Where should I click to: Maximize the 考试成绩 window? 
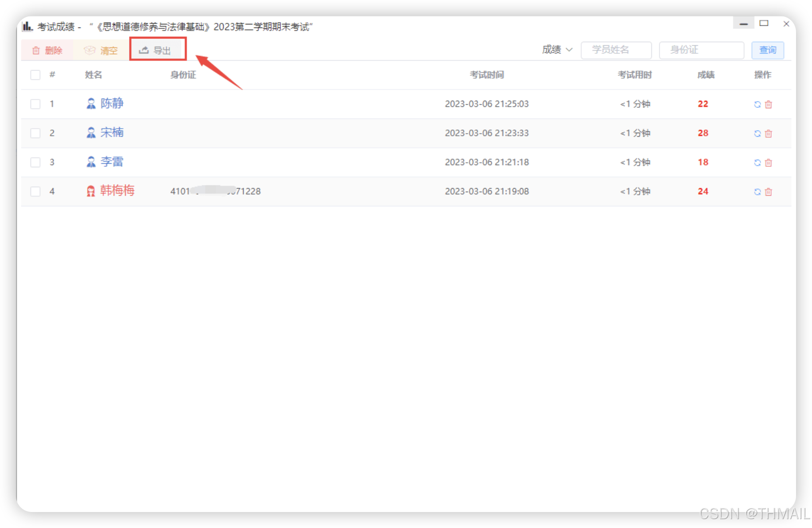click(x=764, y=24)
